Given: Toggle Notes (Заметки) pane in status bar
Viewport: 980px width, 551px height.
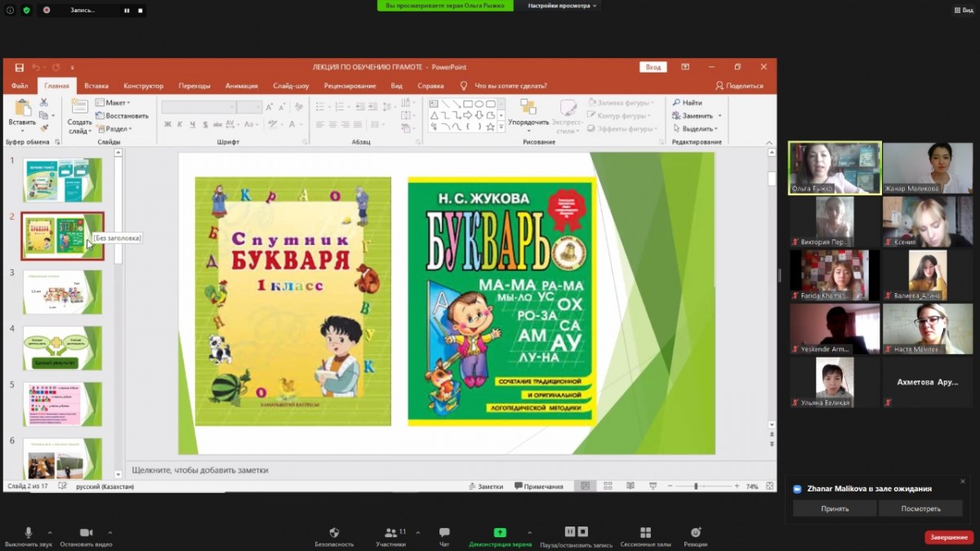Looking at the screenshot, I should coord(485,487).
